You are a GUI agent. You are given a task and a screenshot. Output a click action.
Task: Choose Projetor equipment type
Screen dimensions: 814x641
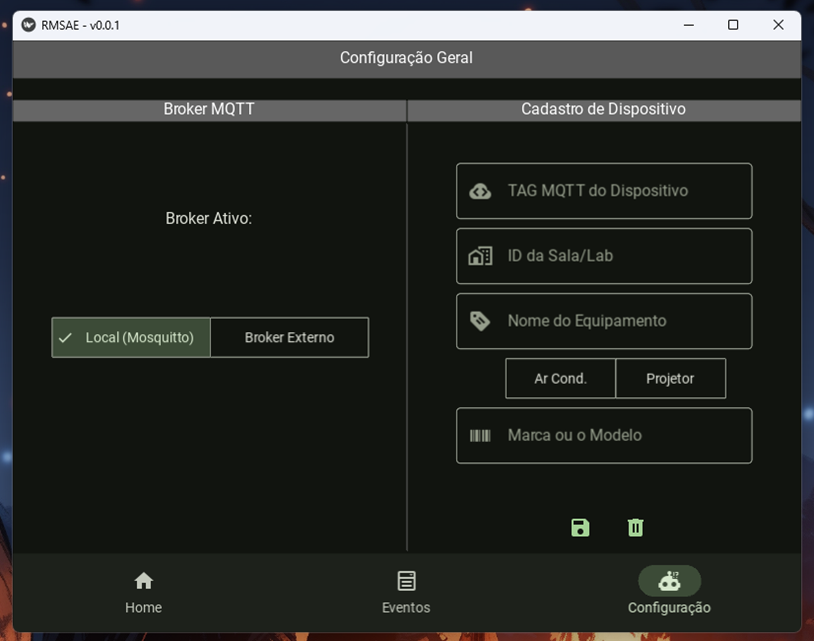click(x=671, y=378)
